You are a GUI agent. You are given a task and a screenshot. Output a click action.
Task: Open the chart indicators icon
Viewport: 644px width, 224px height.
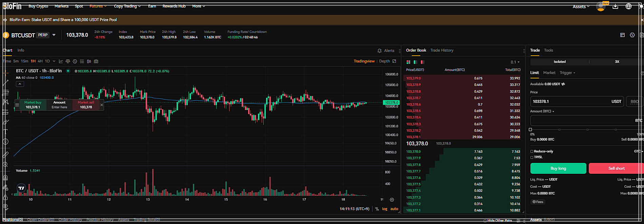(61, 61)
